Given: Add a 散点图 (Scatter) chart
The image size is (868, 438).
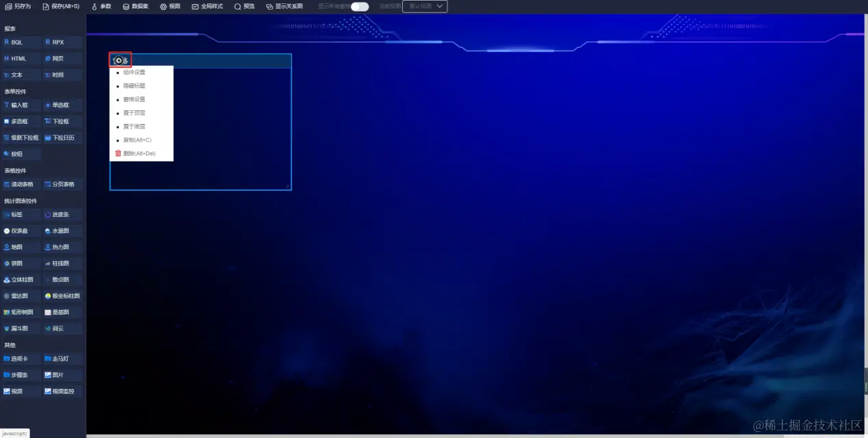Looking at the screenshot, I should (x=62, y=280).
